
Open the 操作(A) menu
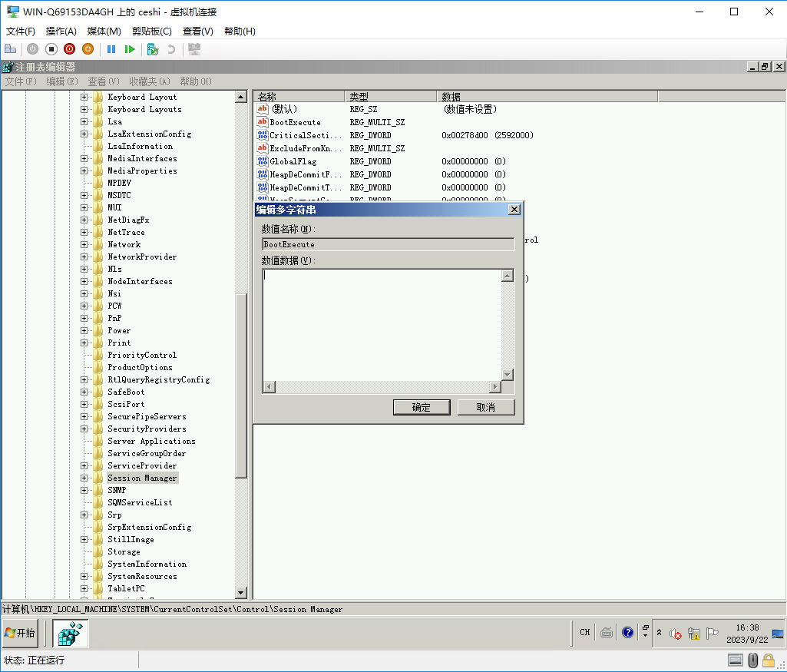[61, 31]
